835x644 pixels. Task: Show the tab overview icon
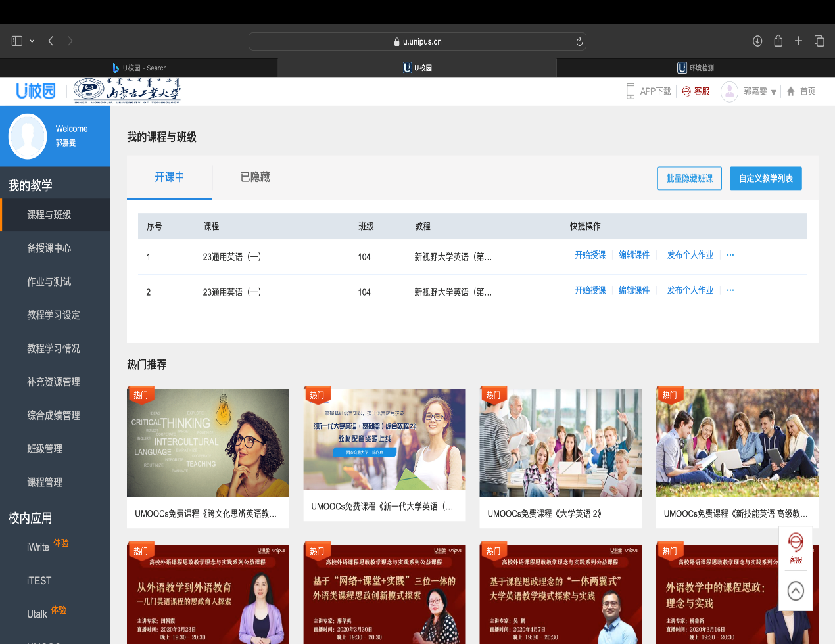pyautogui.click(x=819, y=41)
